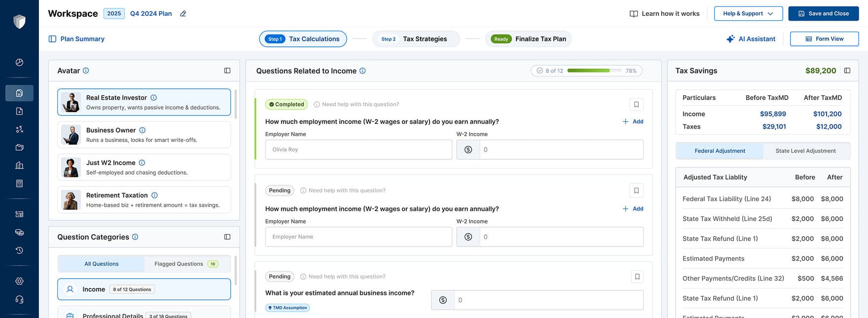Click the info icon next to Avatar
The width and height of the screenshot is (868, 318).
86,71
